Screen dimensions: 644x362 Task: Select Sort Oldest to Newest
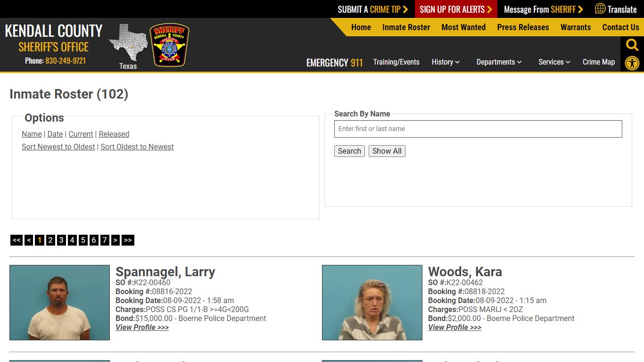pyautogui.click(x=137, y=147)
